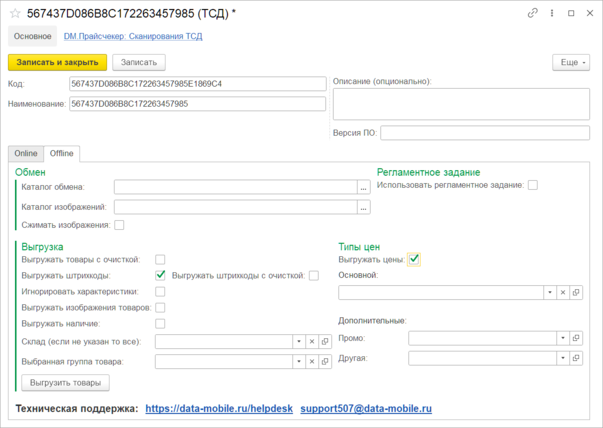Uncheck Выгружать цены checkbox
Viewport: 603px width, 428px height.
point(414,260)
